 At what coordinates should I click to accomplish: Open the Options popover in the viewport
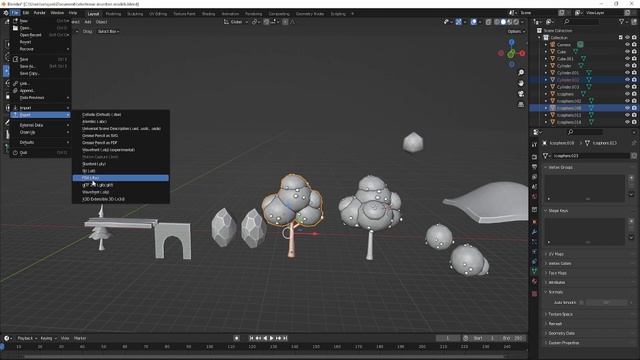click(516, 31)
